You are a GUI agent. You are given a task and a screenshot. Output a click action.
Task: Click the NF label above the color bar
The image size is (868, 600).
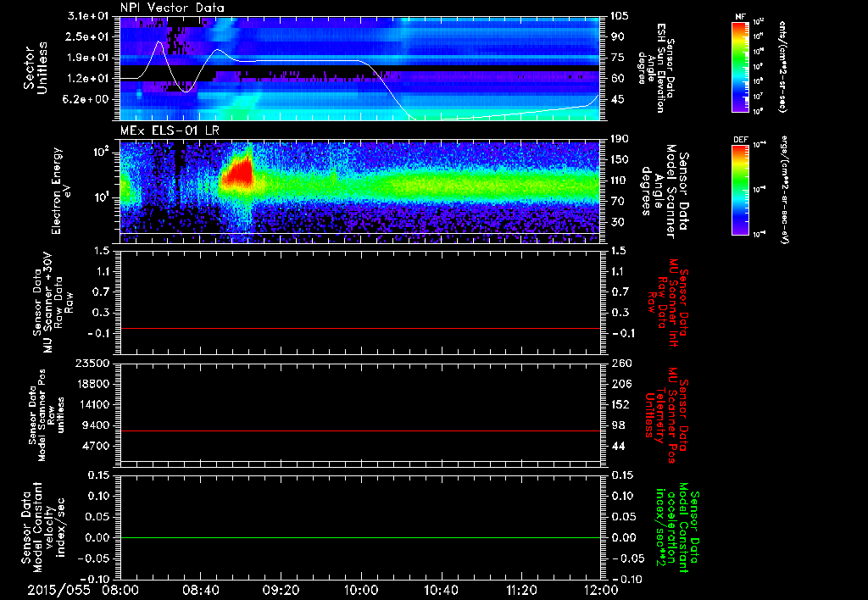point(740,17)
